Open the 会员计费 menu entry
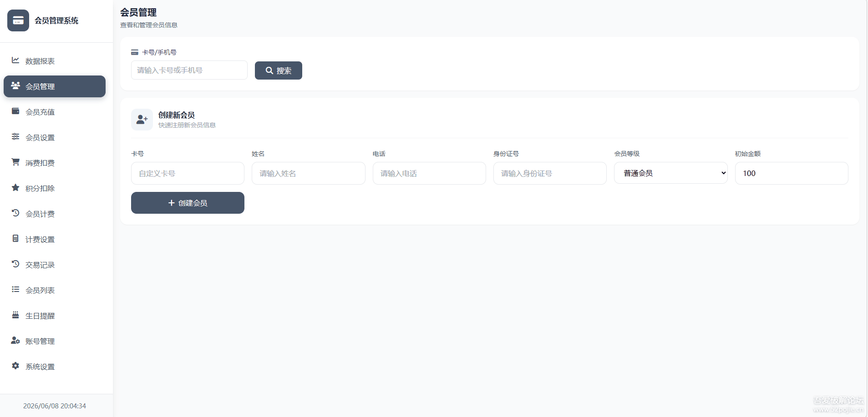 (x=55, y=214)
